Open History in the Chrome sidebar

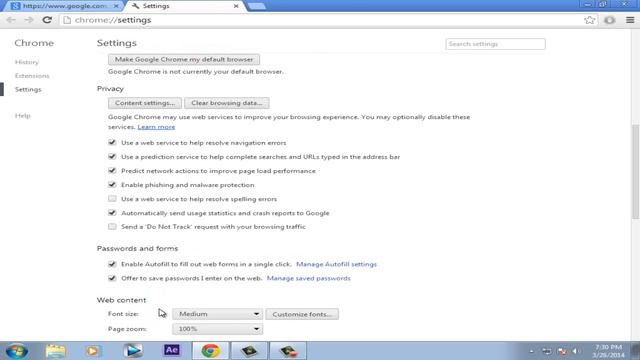click(27, 62)
